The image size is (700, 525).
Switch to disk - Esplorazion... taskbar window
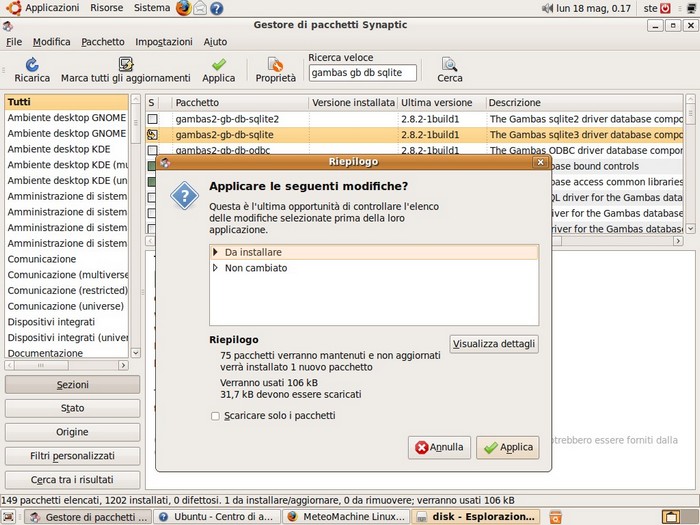click(x=475, y=517)
